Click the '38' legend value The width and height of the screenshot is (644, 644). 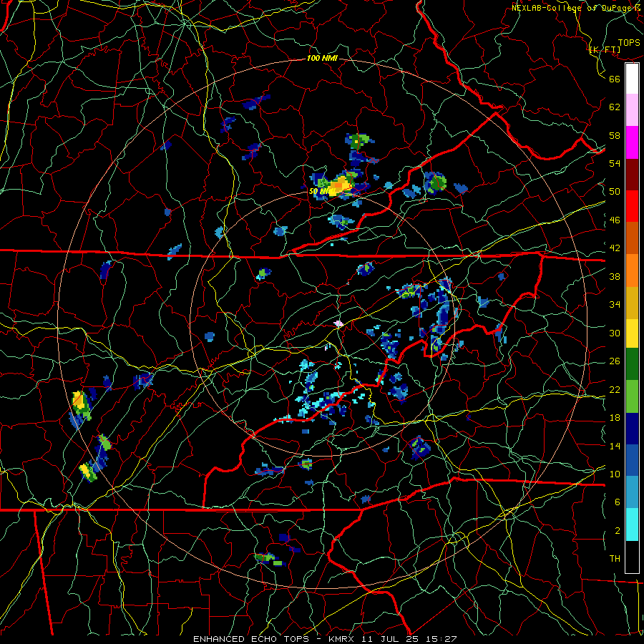(615, 276)
